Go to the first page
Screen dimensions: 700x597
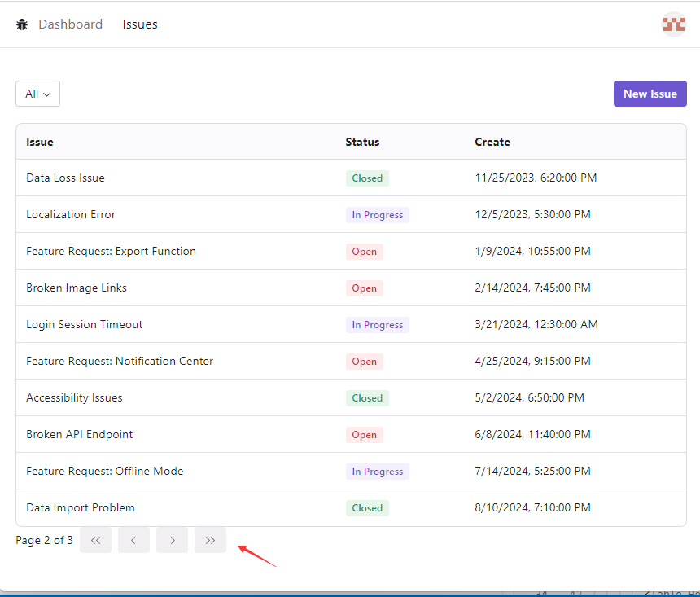pos(95,540)
